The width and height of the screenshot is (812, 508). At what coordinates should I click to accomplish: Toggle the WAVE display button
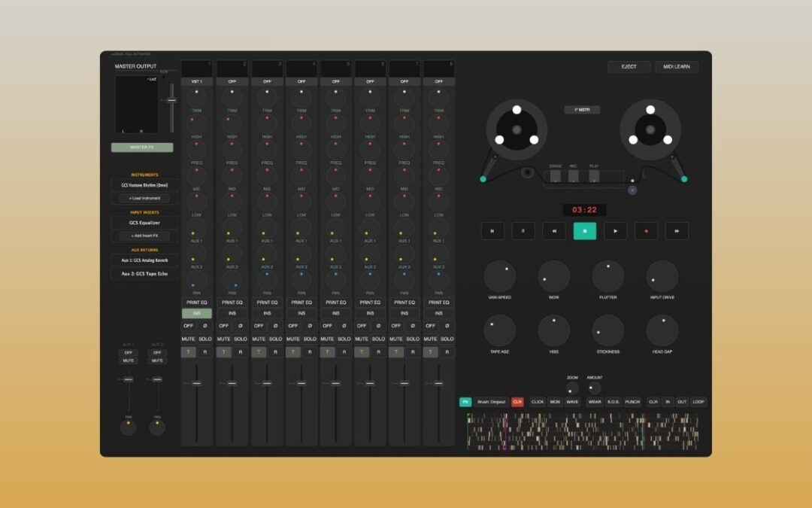pos(572,402)
